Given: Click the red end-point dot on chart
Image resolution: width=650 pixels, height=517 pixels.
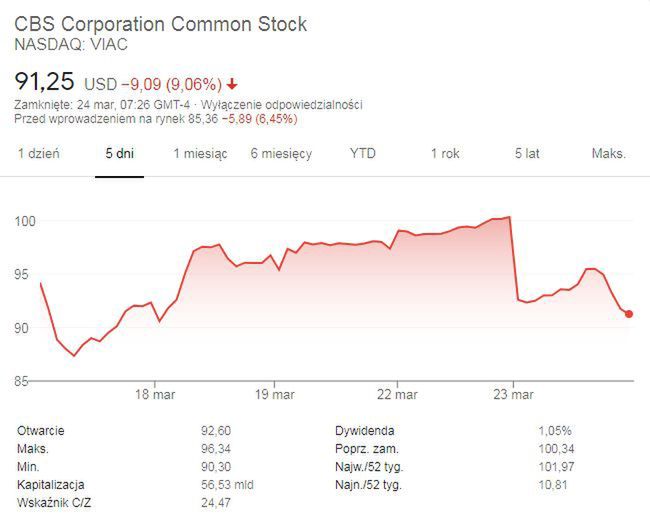Looking at the screenshot, I should click(628, 314).
